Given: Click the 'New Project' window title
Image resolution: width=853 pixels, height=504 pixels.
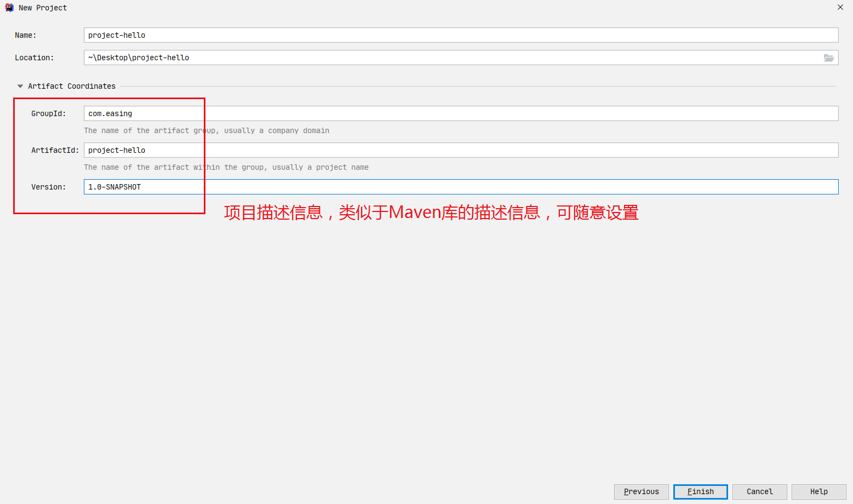Looking at the screenshot, I should 43,8.
